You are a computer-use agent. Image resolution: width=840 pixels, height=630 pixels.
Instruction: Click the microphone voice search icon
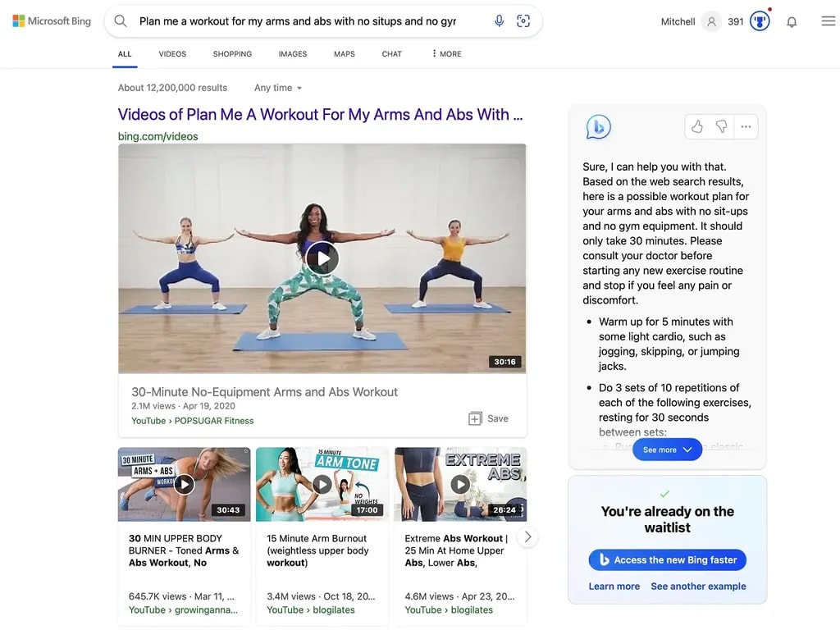(499, 21)
